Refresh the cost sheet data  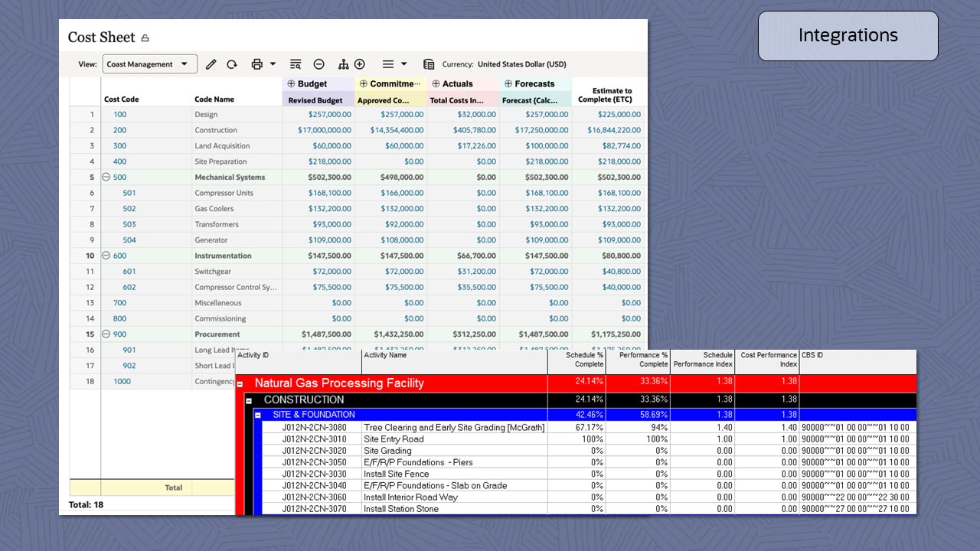point(232,64)
